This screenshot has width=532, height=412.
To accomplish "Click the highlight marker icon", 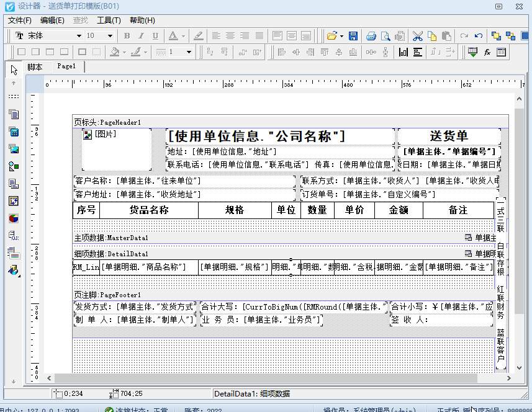I will coord(199,36).
